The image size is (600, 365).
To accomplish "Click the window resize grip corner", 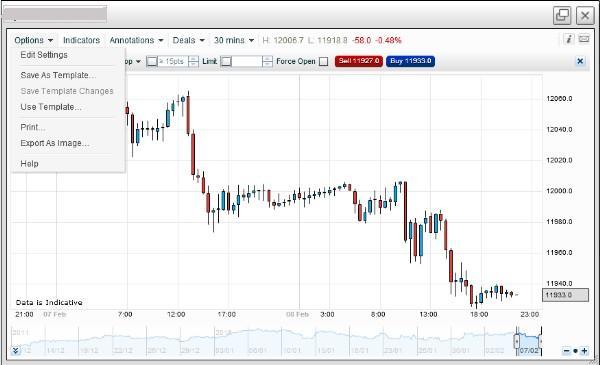I will pyautogui.click(x=594, y=360).
